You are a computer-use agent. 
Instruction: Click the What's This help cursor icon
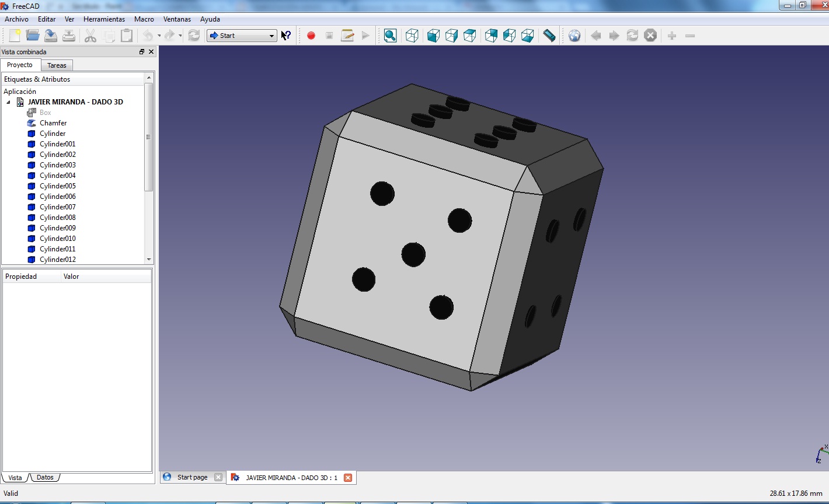coord(286,36)
